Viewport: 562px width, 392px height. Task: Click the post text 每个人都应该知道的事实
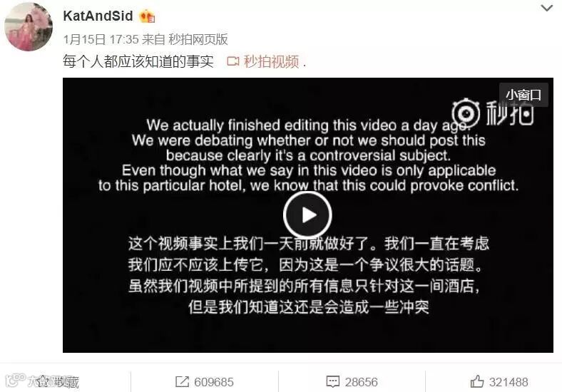coord(138,61)
